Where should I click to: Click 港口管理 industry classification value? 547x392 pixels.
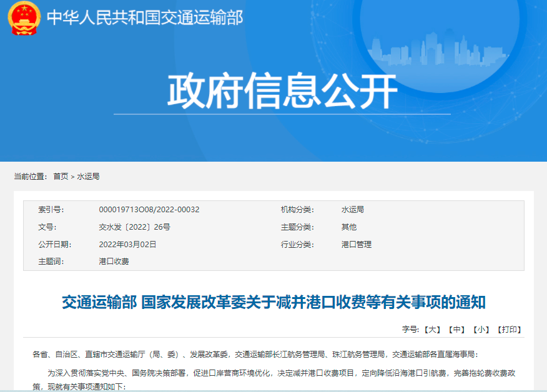point(356,245)
